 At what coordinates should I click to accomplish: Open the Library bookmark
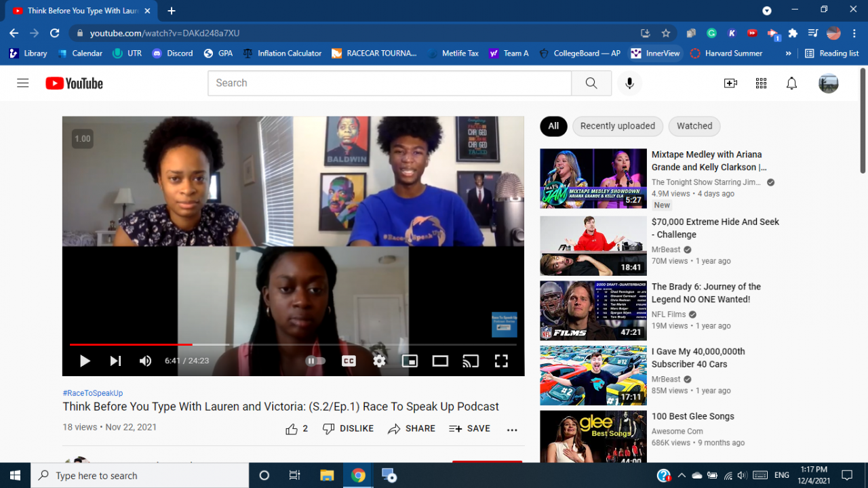pyautogui.click(x=28, y=54)
